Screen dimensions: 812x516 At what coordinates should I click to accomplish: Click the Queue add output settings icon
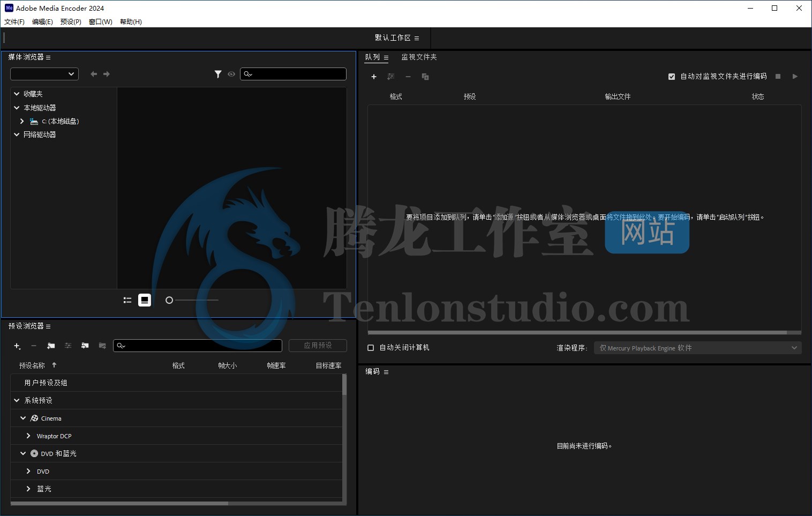391,77
